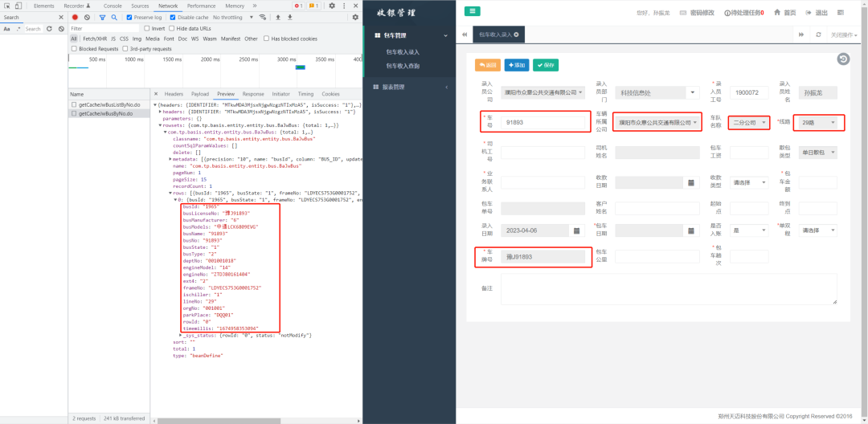868x424 pixels.
Task: Import HAR file upload arrow
Action: coord(278,17)
